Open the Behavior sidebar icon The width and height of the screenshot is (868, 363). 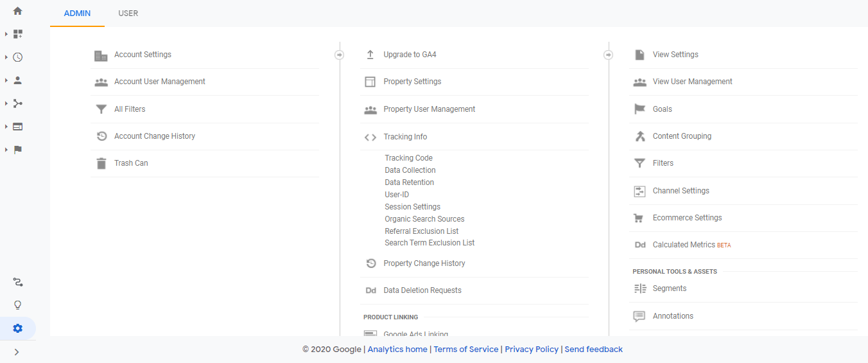[x=17, y=127]
